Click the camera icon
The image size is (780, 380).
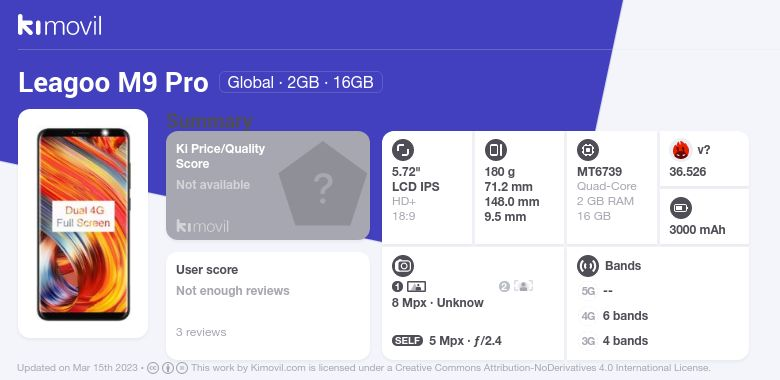(403, 266)
